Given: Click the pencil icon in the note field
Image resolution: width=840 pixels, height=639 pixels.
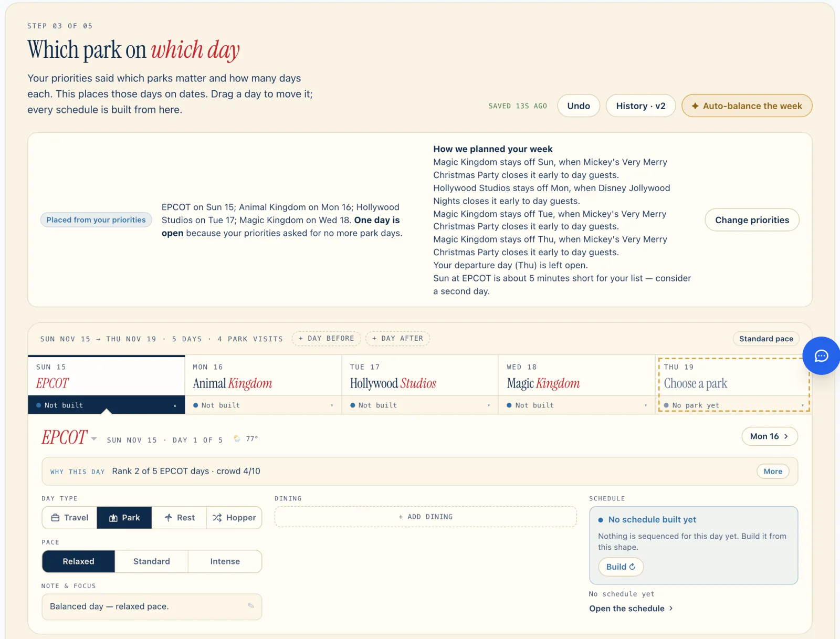Looking at the screenshot, I should click(251, 606).
